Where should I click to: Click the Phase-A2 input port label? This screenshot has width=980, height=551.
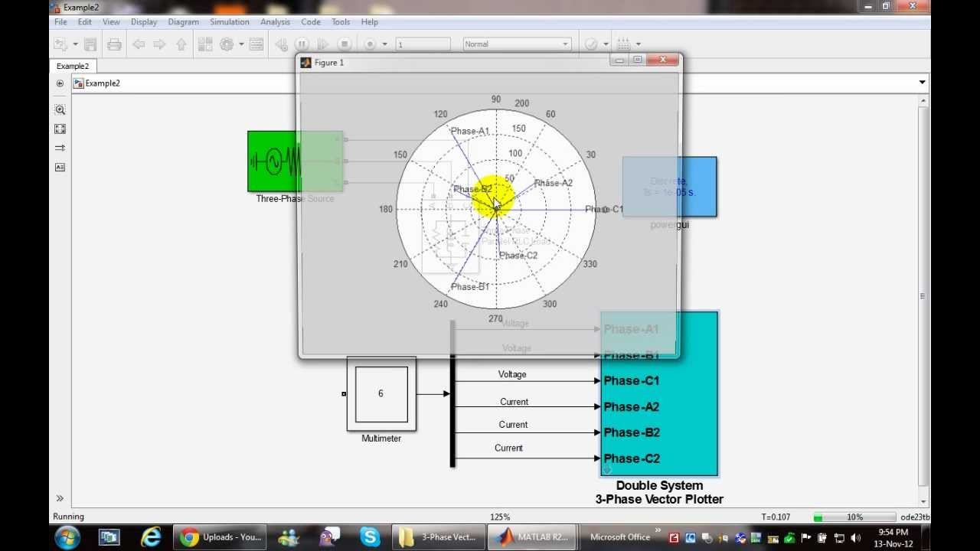631,407
